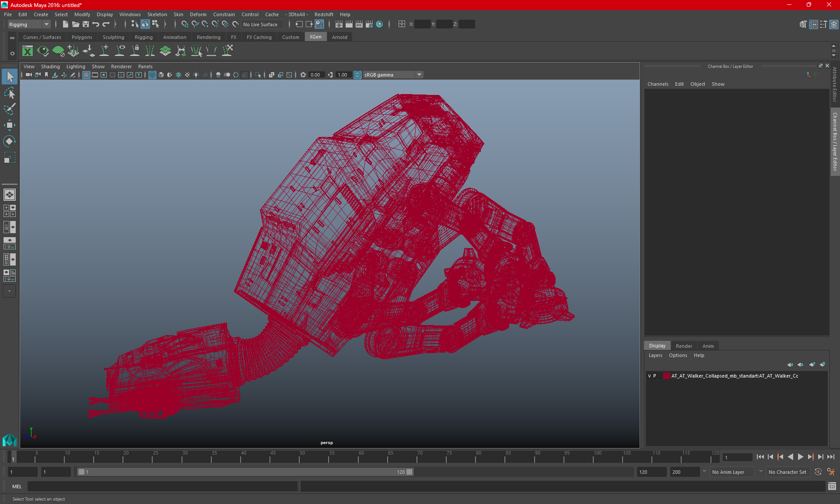Open the No Character Set dropdown

click(x=788, y=472)
